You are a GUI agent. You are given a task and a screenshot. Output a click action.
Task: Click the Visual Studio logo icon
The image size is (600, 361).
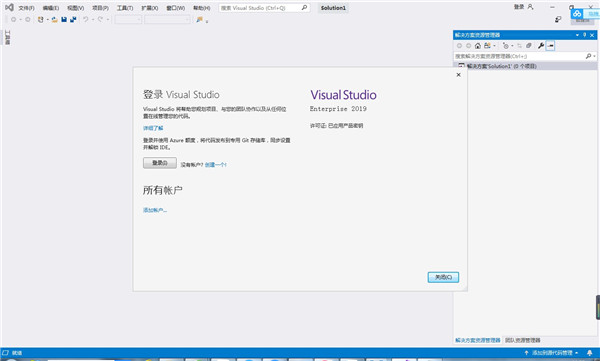pos(9,7)
